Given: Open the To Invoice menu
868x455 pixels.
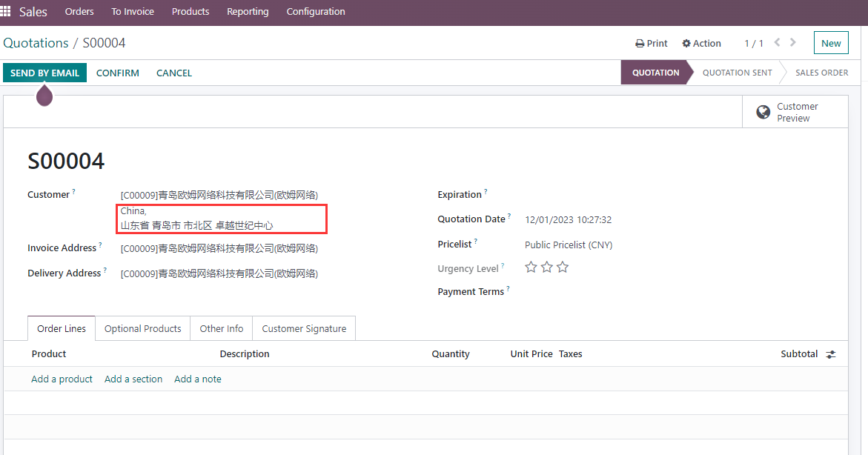Looking at the screenshot, I should [x=133, y=12].
